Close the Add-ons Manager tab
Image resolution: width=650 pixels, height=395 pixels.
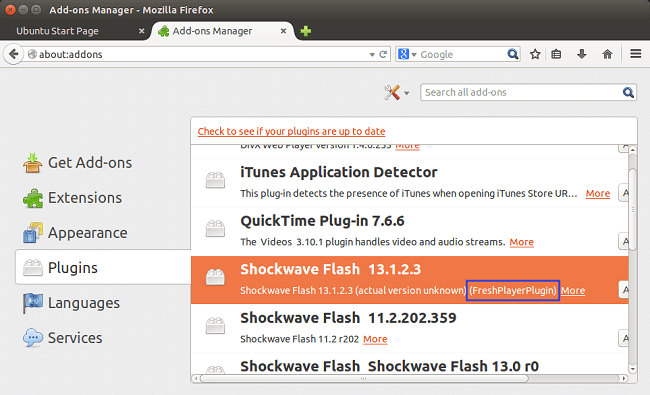pyautogui.click(x=283, y=31)
